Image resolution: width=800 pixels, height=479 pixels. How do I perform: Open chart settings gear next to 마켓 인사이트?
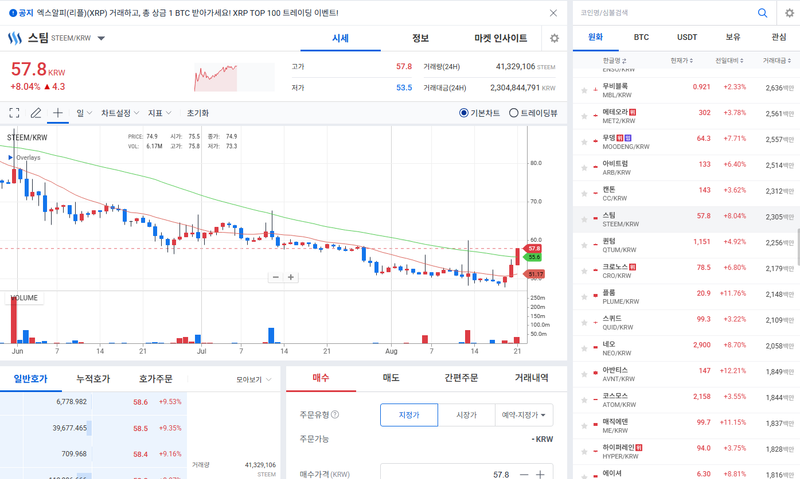pos(555,38)
